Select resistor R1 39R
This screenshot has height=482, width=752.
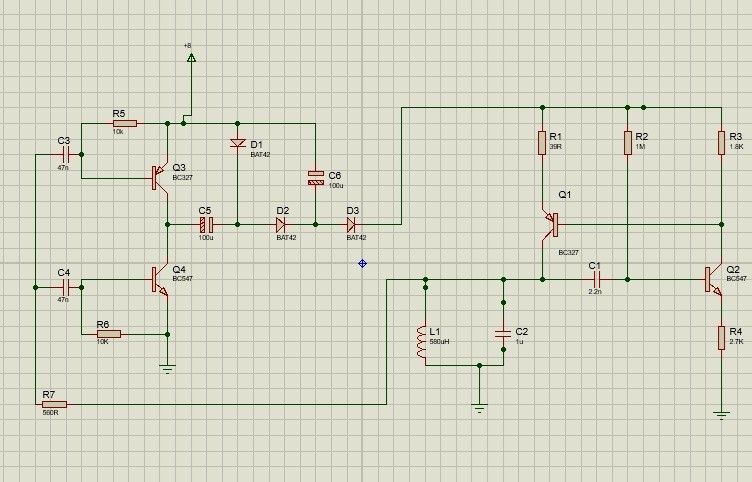(542, 142)
